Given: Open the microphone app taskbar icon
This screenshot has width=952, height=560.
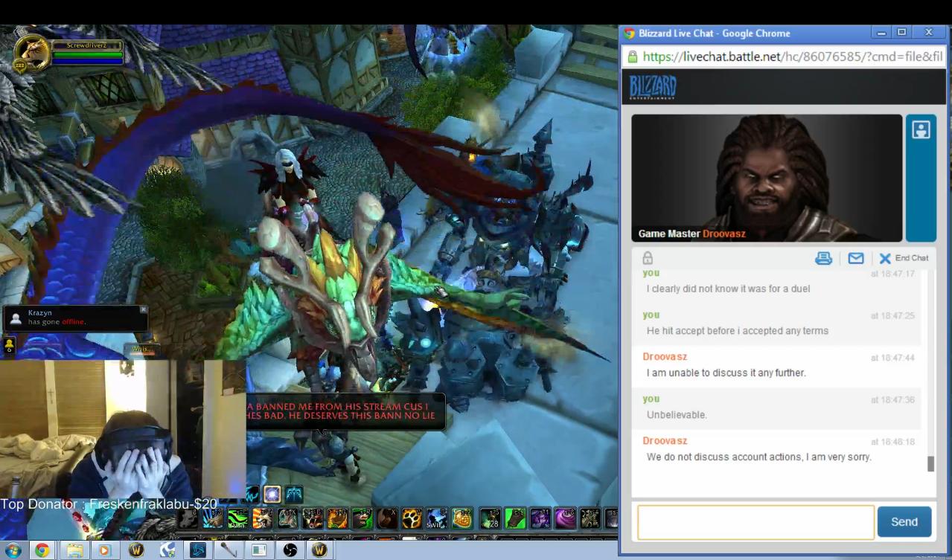Looking at the screenshot, I should (x=229, y=550).
